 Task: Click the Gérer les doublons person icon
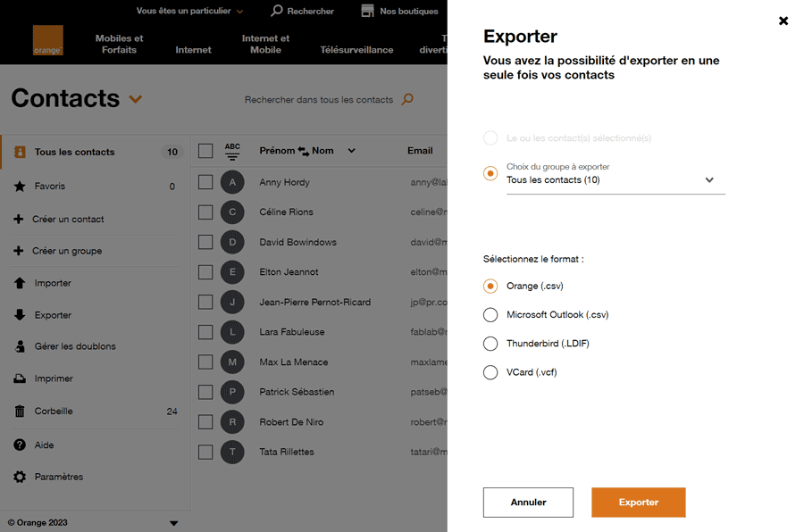coord(20,346)
